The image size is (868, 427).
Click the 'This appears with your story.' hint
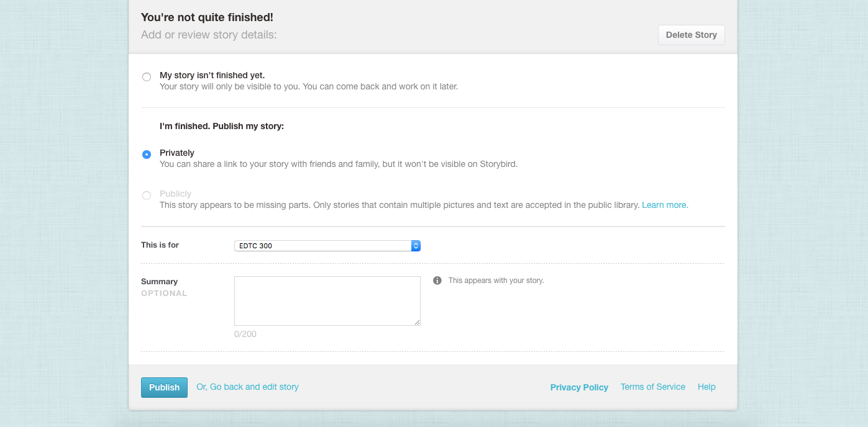[x=496, y=281]
